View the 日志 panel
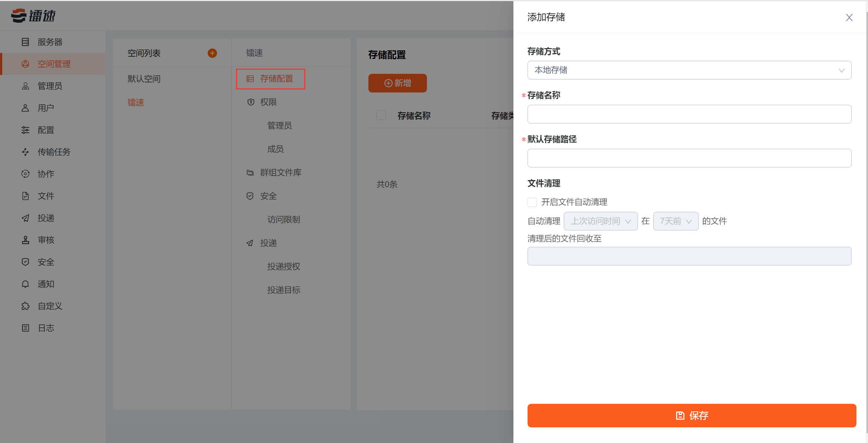The image size is (868, 443). click(x=45, y=328)
